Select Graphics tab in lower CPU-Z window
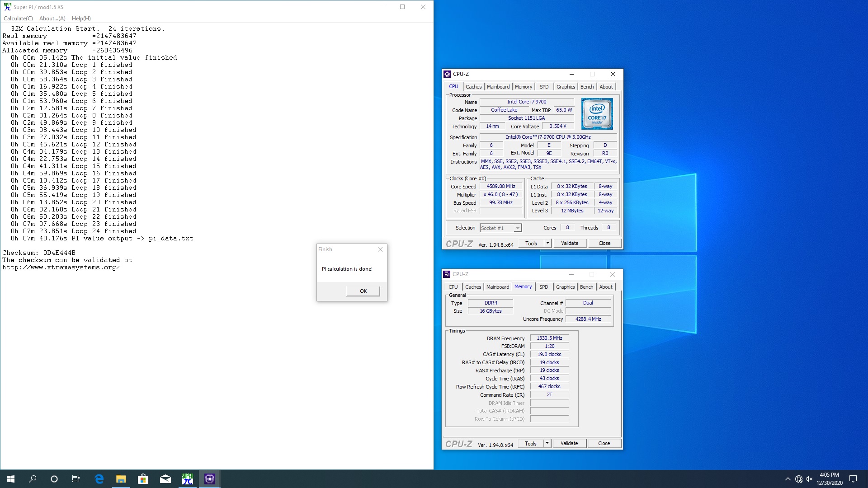 tap(566, 287)
